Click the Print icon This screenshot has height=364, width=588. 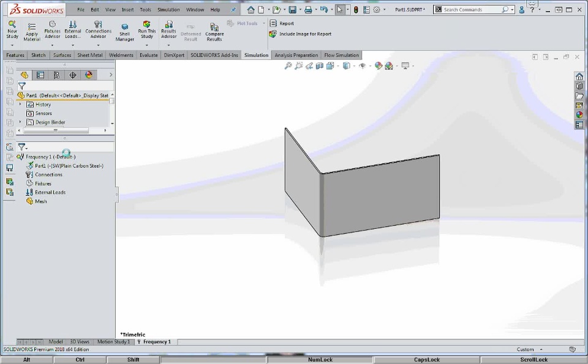(308, 10)
